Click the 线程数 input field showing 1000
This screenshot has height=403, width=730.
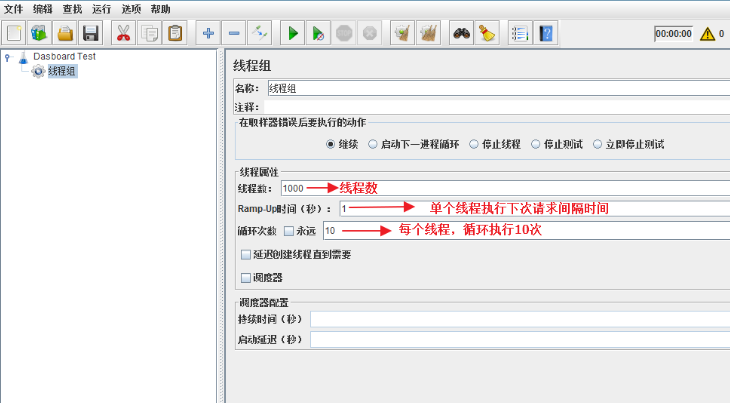(505, 188)
